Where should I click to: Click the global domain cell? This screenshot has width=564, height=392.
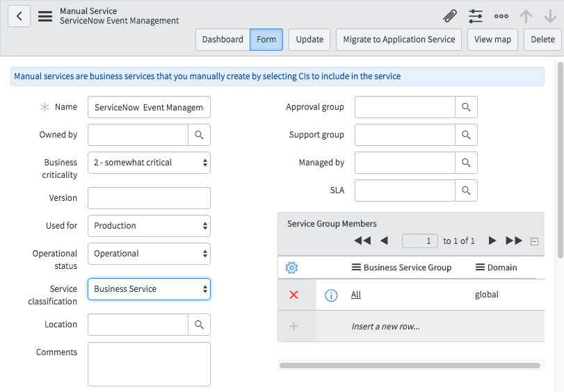point(487,295)
